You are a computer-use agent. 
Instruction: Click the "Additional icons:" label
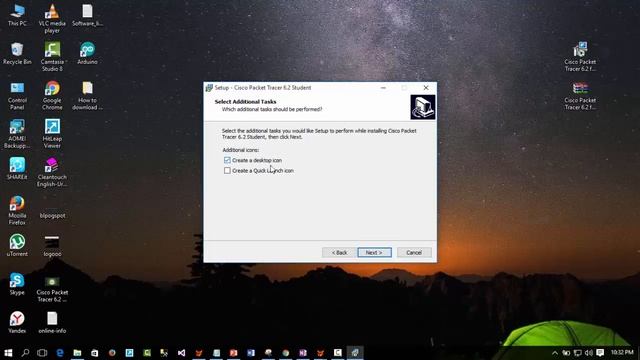pos(240,150)
